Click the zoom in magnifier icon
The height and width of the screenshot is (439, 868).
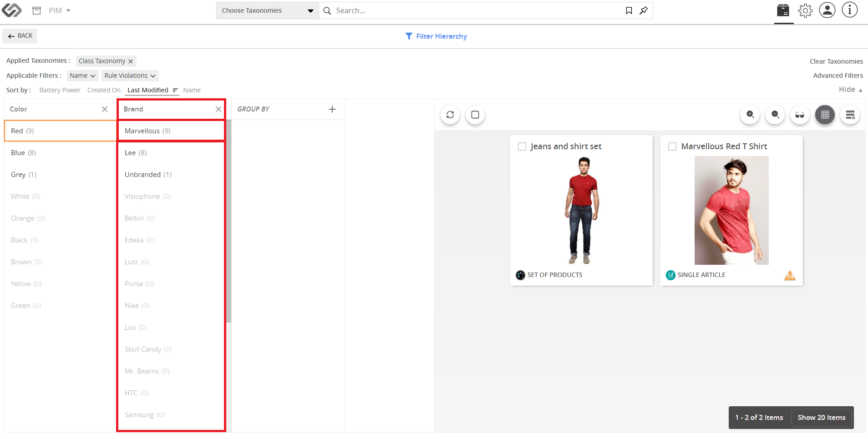pos(750,115)
